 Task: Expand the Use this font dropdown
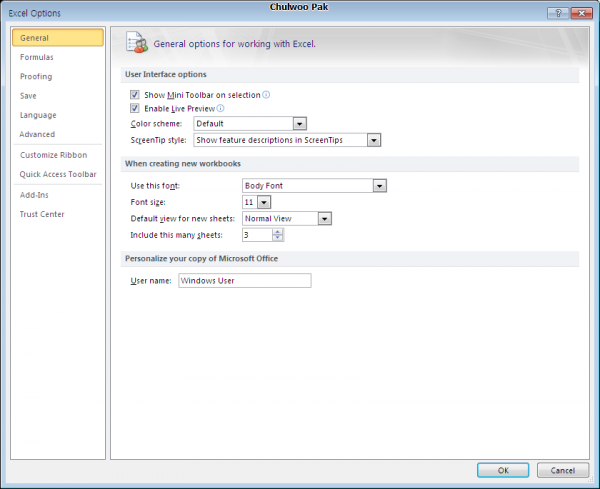380,186
